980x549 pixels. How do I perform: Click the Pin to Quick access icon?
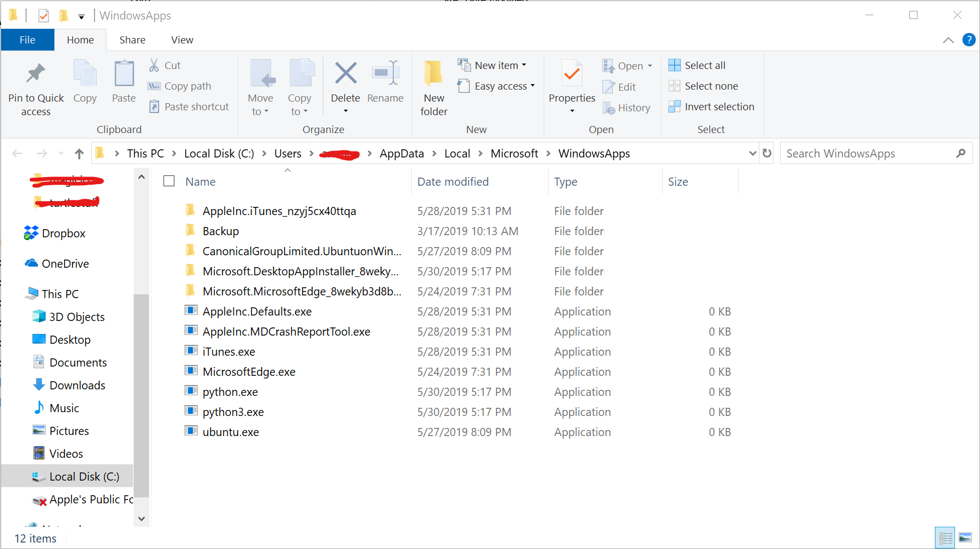click(x=36, y=74)
